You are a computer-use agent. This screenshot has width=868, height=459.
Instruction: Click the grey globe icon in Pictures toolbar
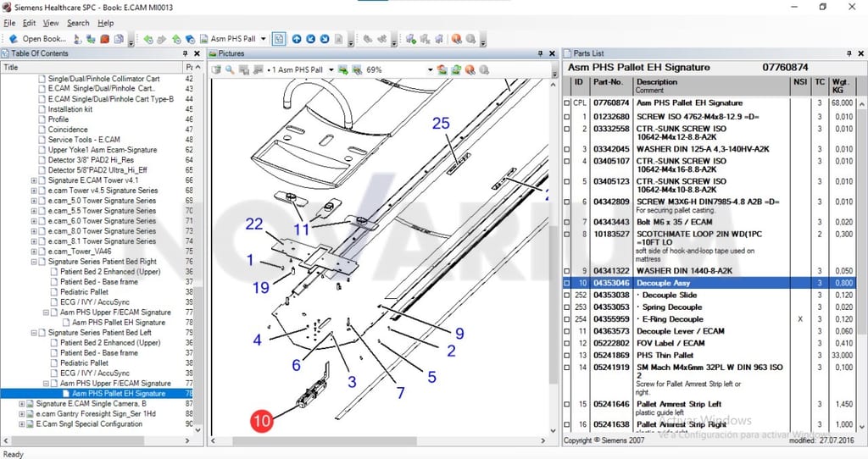click(483, 69)
